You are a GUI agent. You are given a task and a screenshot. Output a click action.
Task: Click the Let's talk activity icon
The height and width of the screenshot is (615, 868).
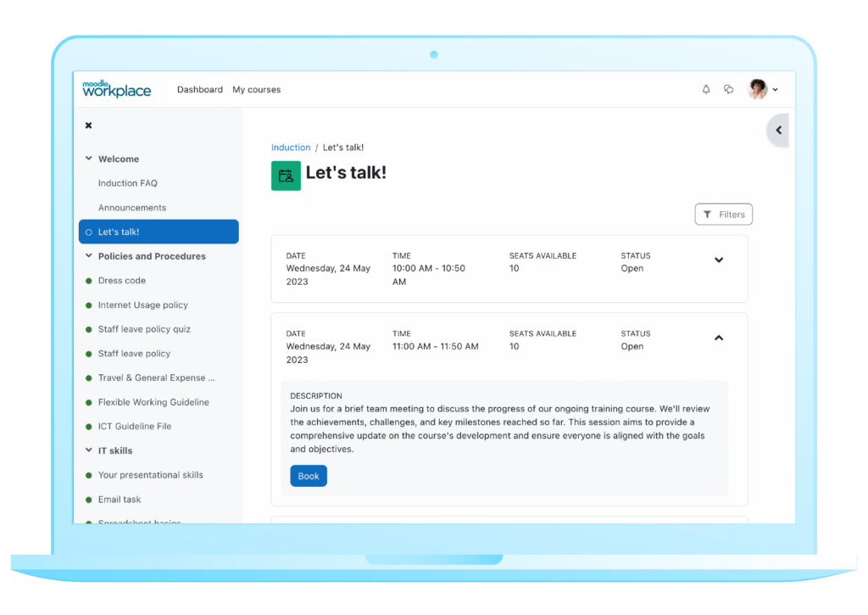click(x=286, y=175)
